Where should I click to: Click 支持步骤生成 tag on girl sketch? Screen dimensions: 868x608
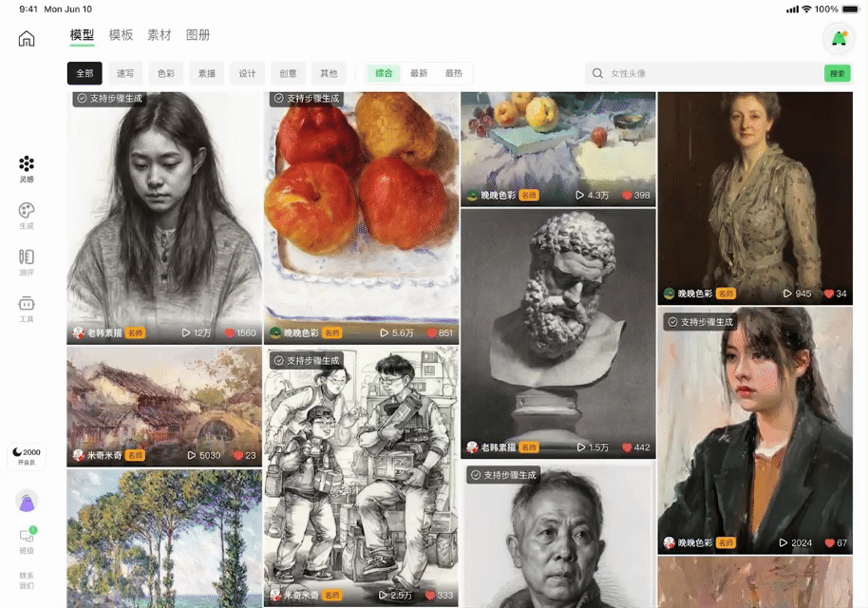(x=110, y=99)
